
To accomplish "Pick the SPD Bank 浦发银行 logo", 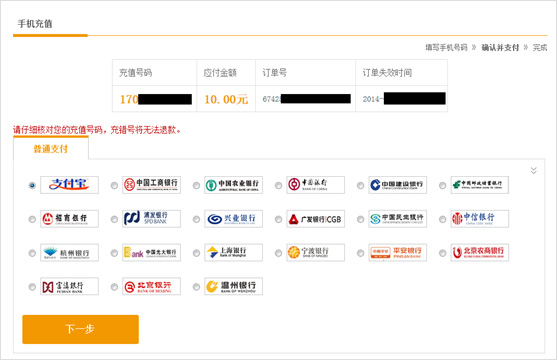I will pos(151,219).
